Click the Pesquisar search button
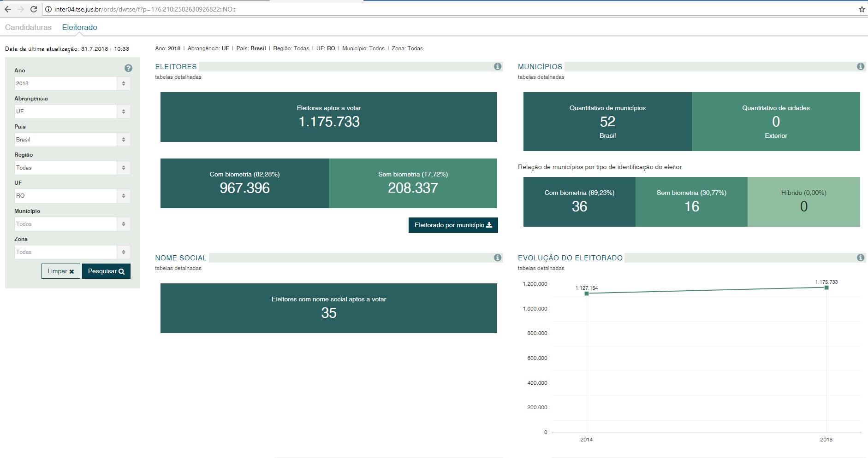The width and height of the screenshot is (868, 458). click(106, 271)
